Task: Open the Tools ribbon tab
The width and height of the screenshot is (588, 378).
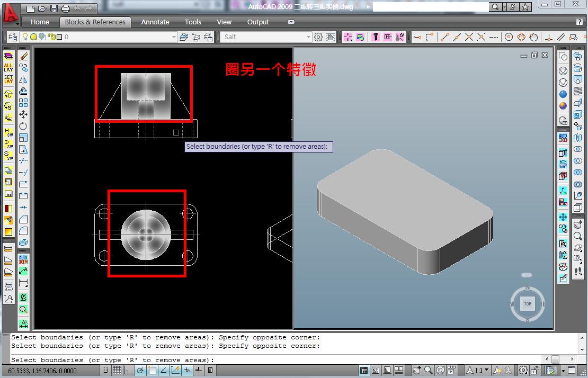Action: 193,22
